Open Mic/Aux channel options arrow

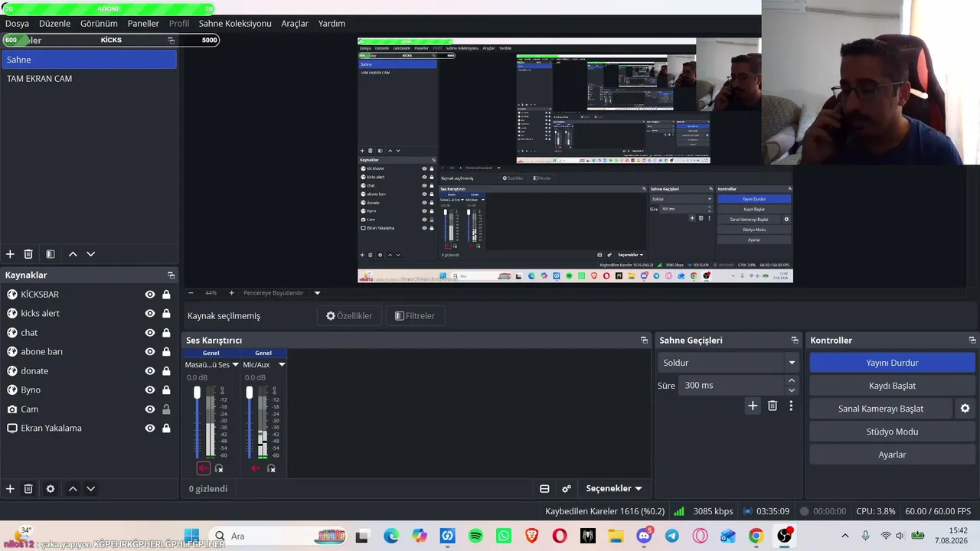pyautogui.click(x=282, y=365)
